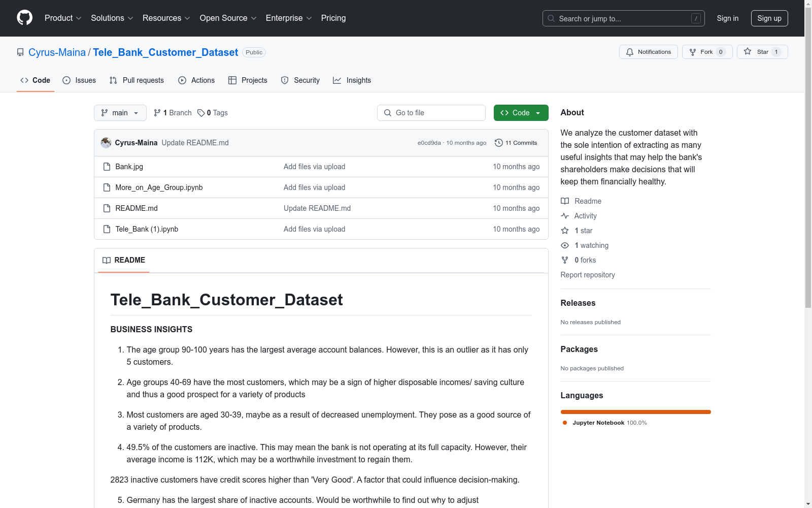Click the Sign in link
812x508 pixels.
click(x=728, y=18)
